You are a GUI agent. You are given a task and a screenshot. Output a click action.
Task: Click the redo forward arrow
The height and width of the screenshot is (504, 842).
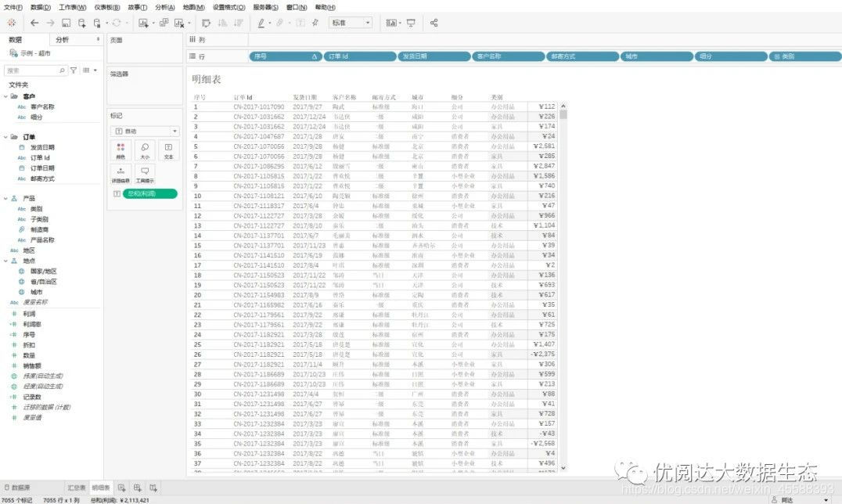tap(51, 23)
